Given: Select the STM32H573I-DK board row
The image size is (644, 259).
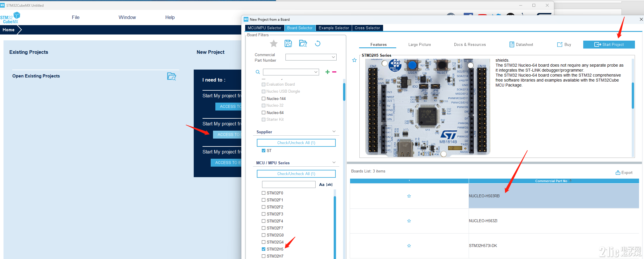Looking at the screenshot, I should 494,246.
